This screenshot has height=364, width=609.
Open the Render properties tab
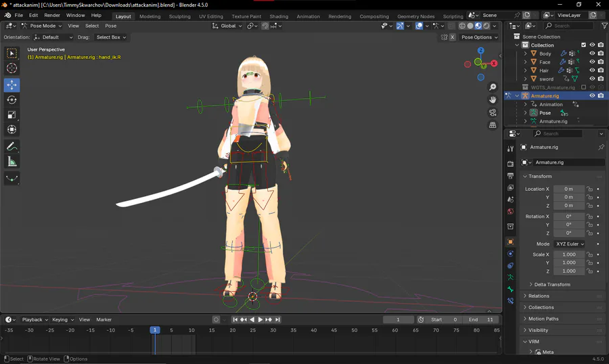pyautogui.click(x=510, y=164)
